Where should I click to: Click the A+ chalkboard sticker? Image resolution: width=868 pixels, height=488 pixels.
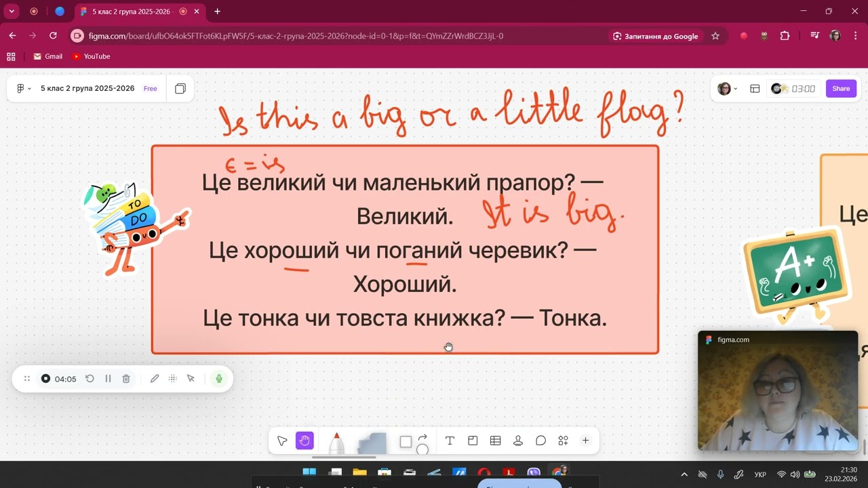point(797,275)
